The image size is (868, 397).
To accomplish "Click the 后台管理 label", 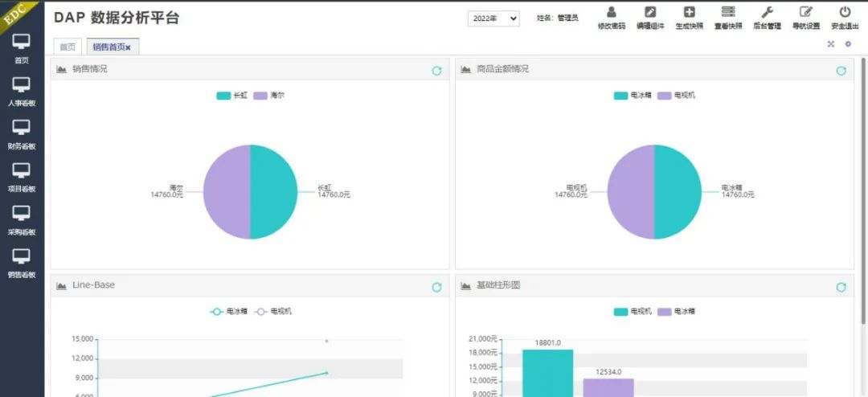I will pos(767,26).
